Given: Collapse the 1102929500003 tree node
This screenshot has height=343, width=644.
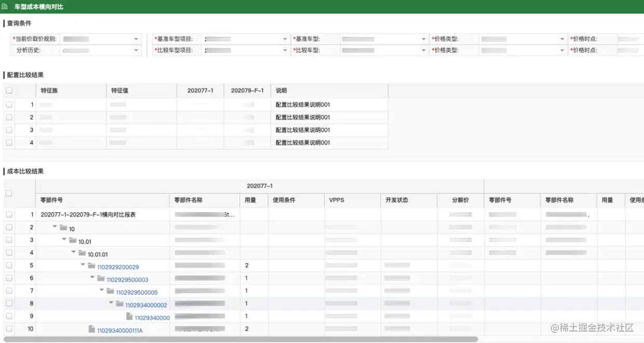Looking at the screenshot, I should coord(92,278).
